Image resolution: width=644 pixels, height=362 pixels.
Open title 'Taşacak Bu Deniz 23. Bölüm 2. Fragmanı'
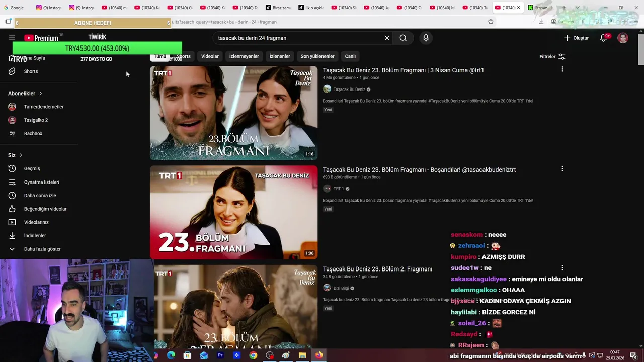pyautogui.click(x=377, y=269)
